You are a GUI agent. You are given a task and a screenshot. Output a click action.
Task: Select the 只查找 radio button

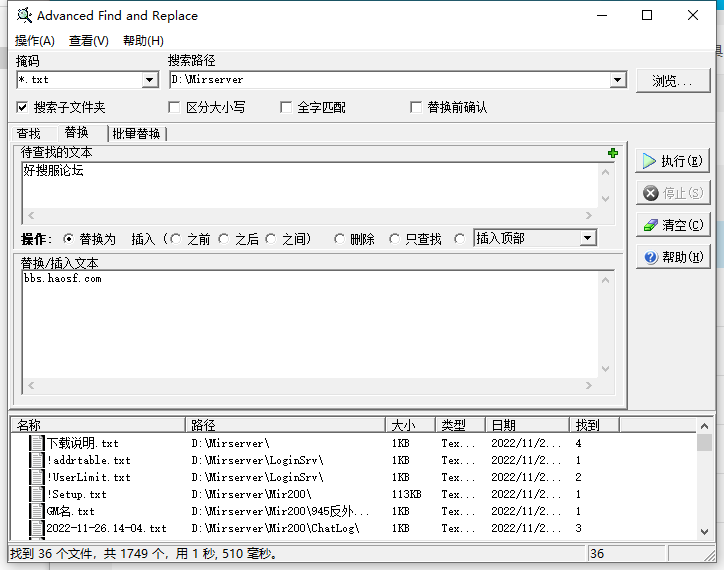click(394, 239)
